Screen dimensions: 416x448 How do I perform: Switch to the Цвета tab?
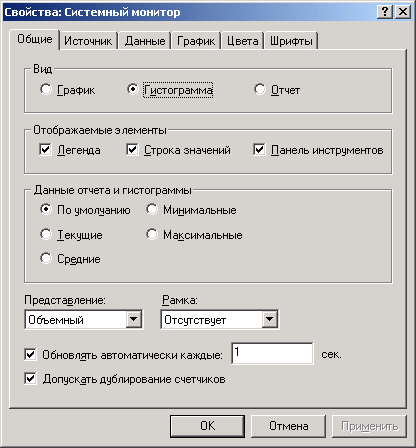point(242,41)
